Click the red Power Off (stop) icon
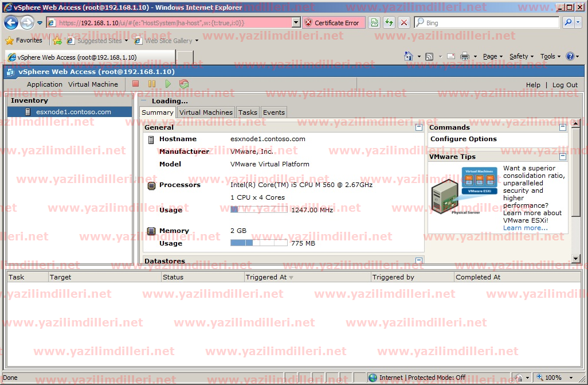The height and width of the screenshot is (385, 588). coord(136,84)
